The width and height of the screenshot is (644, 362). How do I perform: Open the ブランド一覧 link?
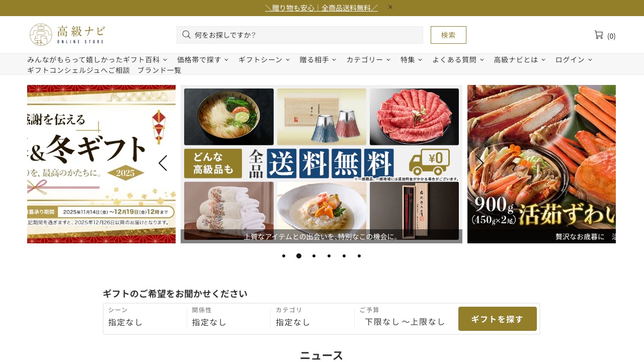click(159, 70)
